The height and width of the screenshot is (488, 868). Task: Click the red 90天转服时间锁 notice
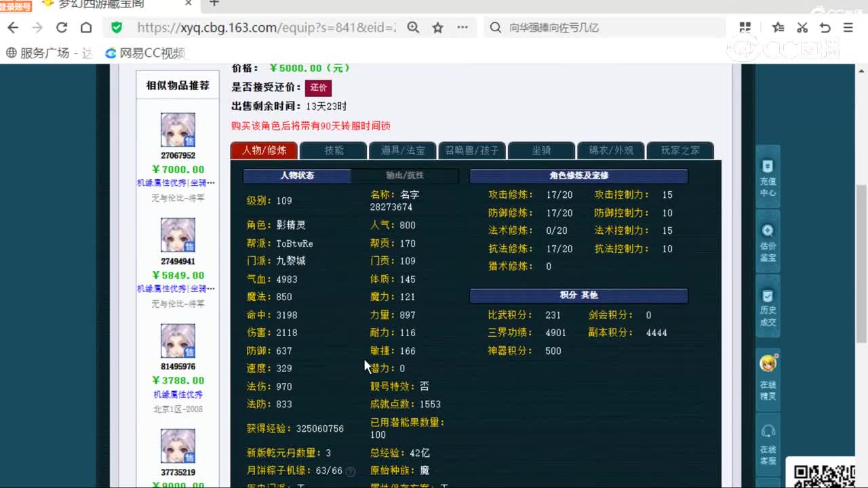pos(311,125)
